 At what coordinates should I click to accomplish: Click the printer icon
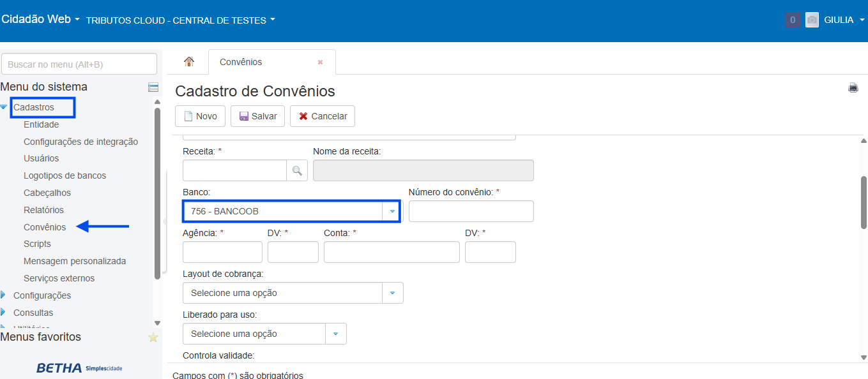853,88
